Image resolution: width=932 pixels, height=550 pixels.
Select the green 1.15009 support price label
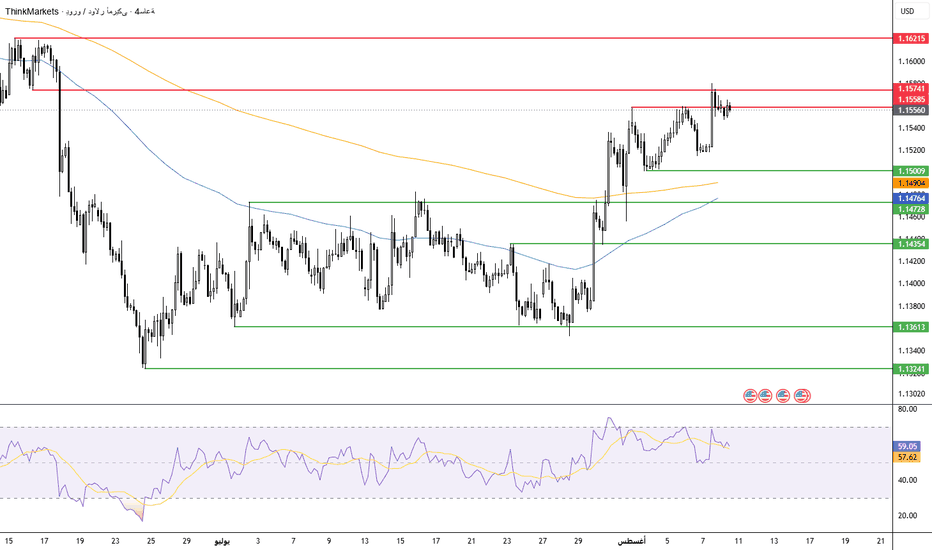tap(911, 171)
